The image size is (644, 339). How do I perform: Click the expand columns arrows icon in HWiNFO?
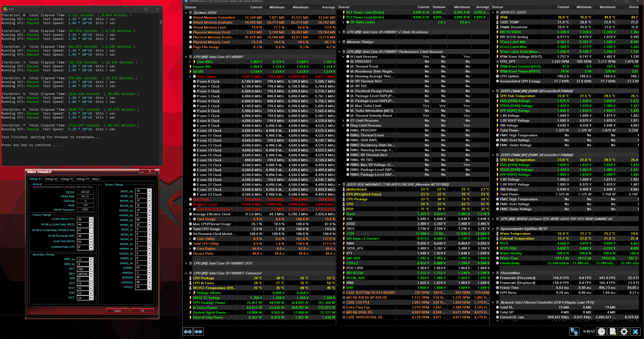click(x=188, y=331)
